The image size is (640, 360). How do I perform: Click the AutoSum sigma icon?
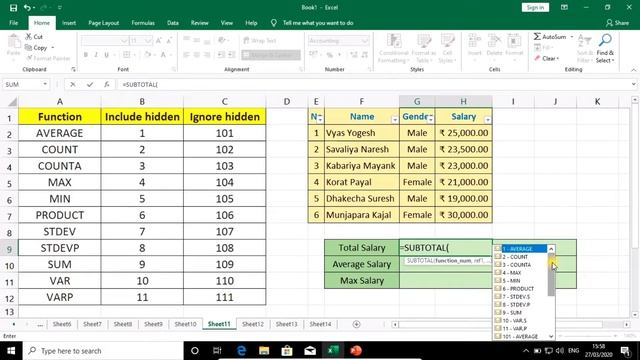537,37
